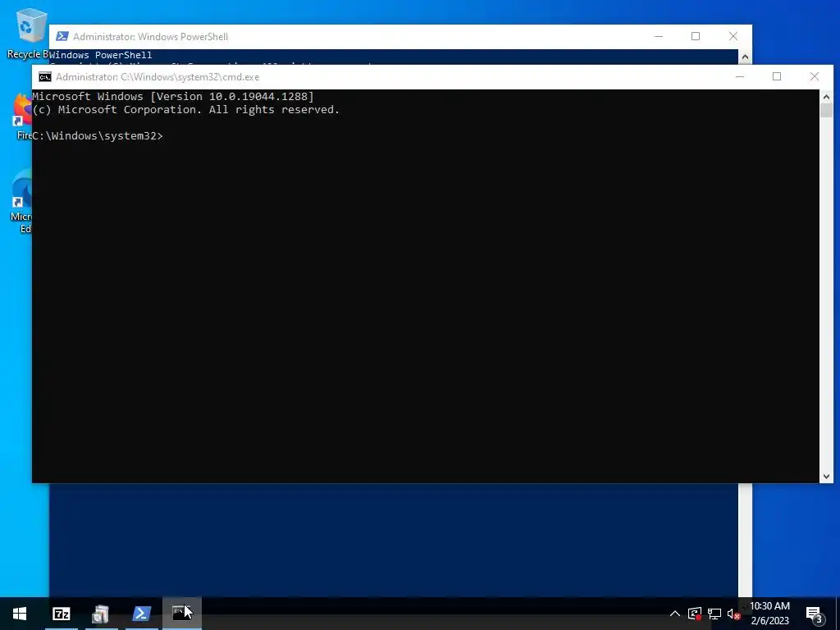
Task: Minimize the PowerShell window
Action: pos(659,36)
